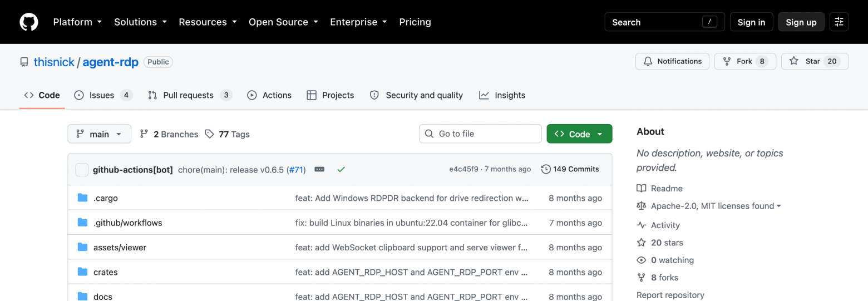Open the Activity link

[x=659, y=225]
